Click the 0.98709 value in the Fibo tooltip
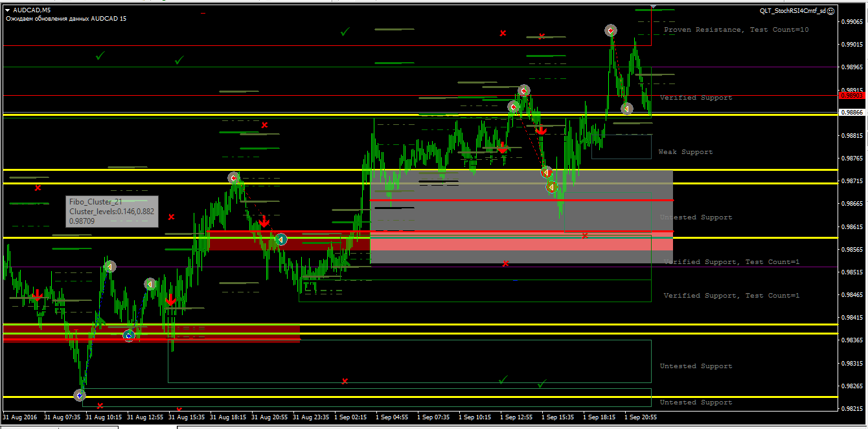Image resolution: width=868 pixels, height=429 pixels. pos(82,221)
